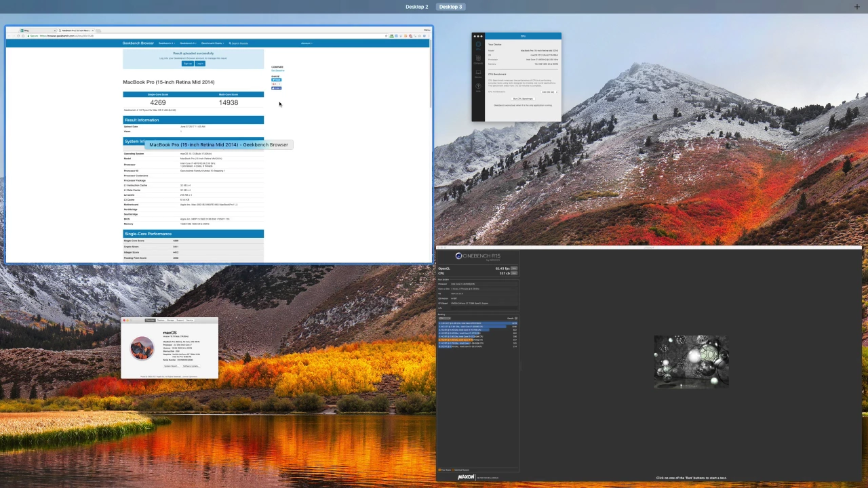Open Overview tab in About This Mac
Screen dimensions: 868x488
[x=150, y=320]
